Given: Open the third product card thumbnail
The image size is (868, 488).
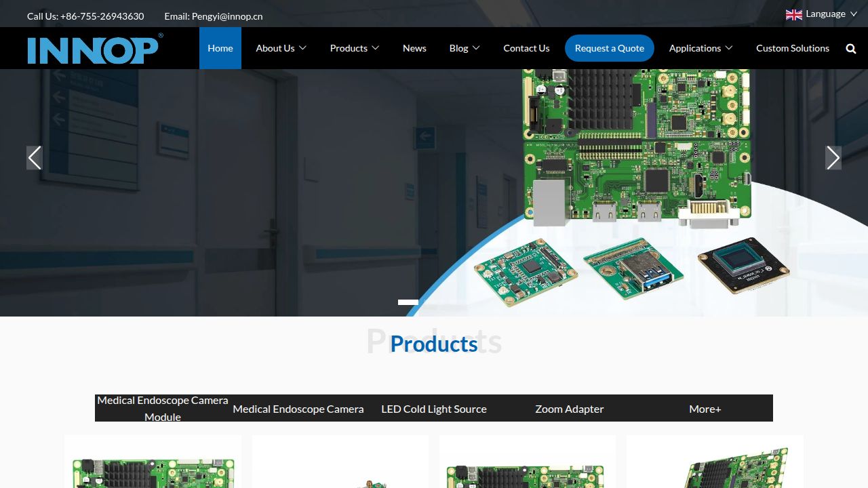Looking at the screenshot, I should click(528, 462).
